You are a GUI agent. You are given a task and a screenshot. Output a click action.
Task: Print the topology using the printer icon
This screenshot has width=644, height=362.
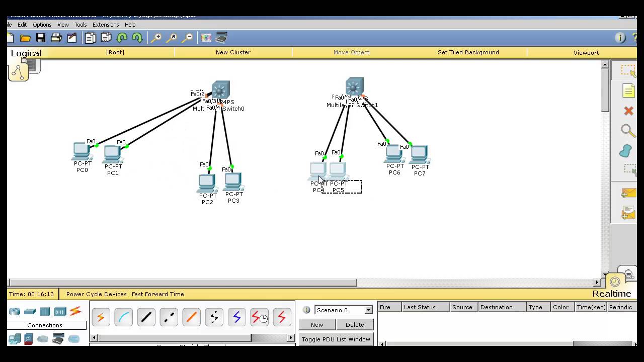pos(56,38)
